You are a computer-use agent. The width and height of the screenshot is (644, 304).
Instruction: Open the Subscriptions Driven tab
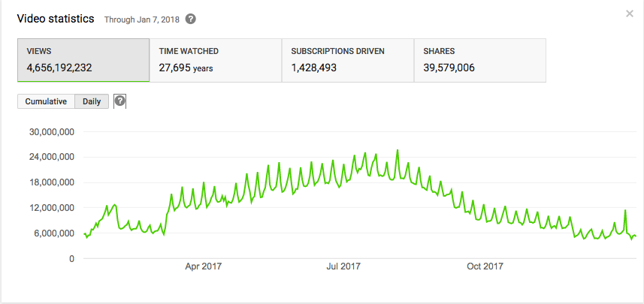pyautogui.click(x=348, y=60)
